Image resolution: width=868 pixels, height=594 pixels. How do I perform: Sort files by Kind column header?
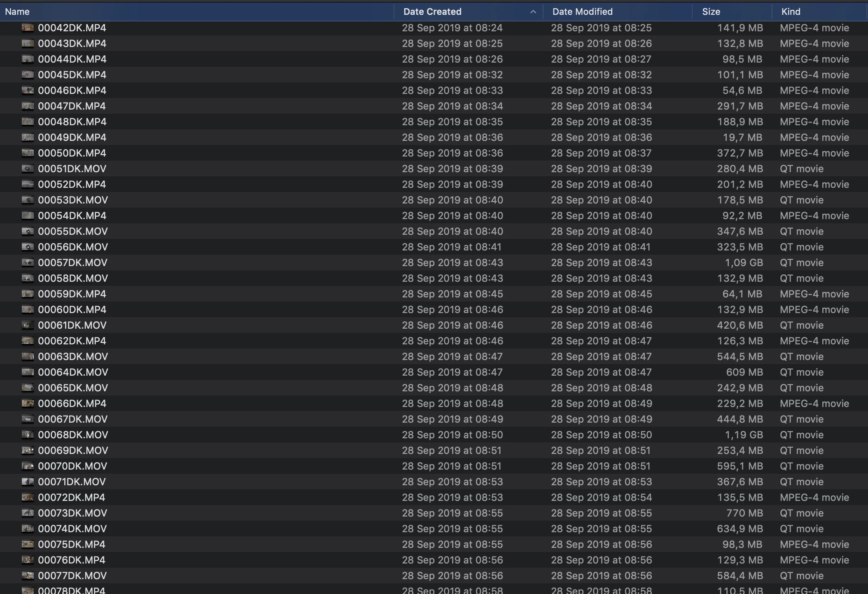point(791,12)
